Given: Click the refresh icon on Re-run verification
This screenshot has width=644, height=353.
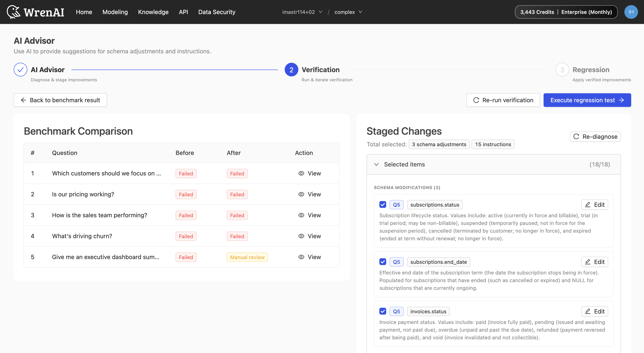Looking at the screenshot, I should (476, 100).
